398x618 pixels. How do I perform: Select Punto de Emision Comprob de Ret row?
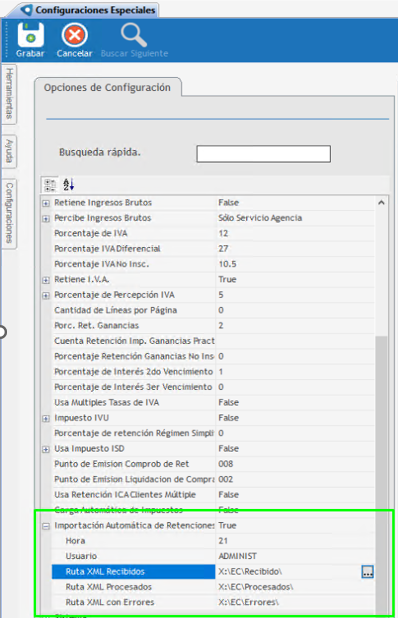213,464
